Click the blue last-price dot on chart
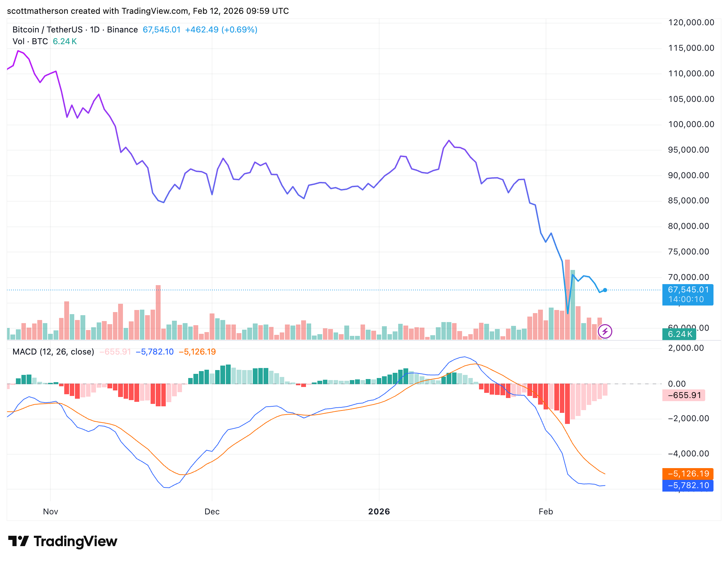Viewport: 728px width, 562px height. (x=605, y=290)
